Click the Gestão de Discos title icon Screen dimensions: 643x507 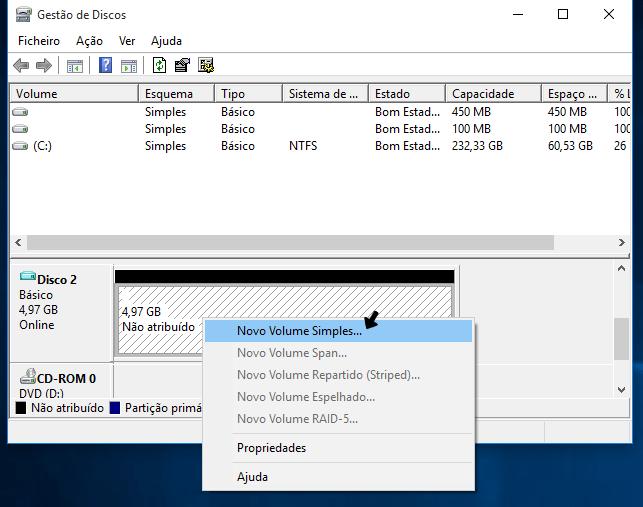tap(23, 15)
